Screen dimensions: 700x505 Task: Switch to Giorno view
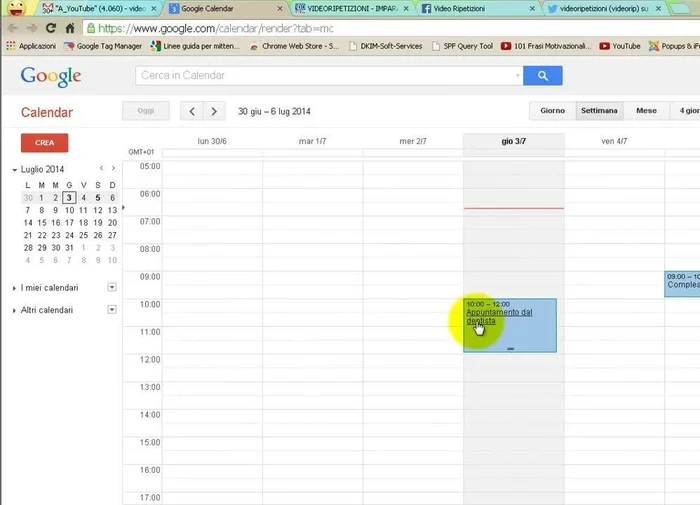(x=553, y=111)
